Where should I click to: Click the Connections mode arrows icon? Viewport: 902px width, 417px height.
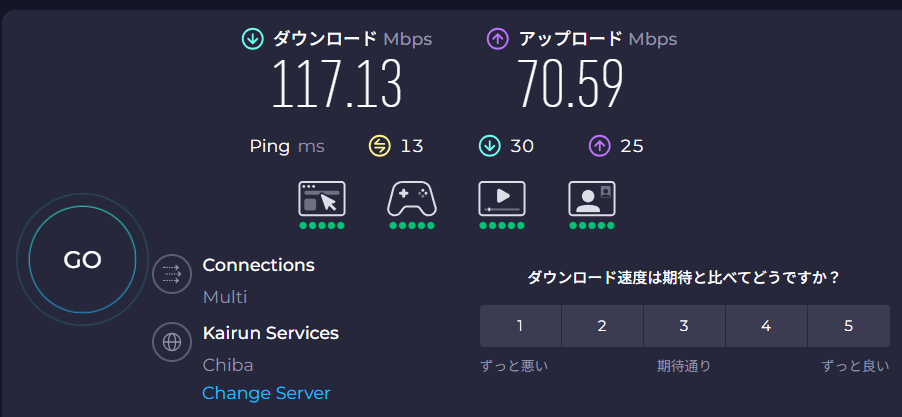(171, 274)
